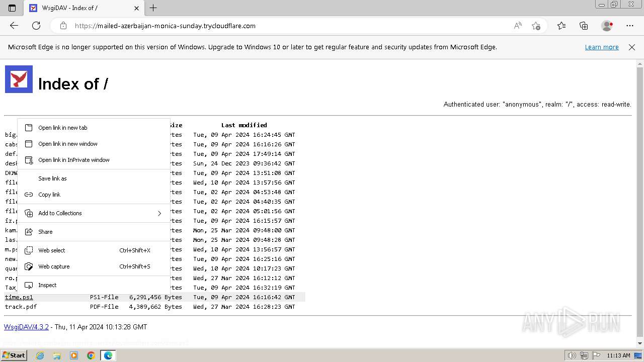
Task: Choose Inspect in context menu
Action: (94, 285)
